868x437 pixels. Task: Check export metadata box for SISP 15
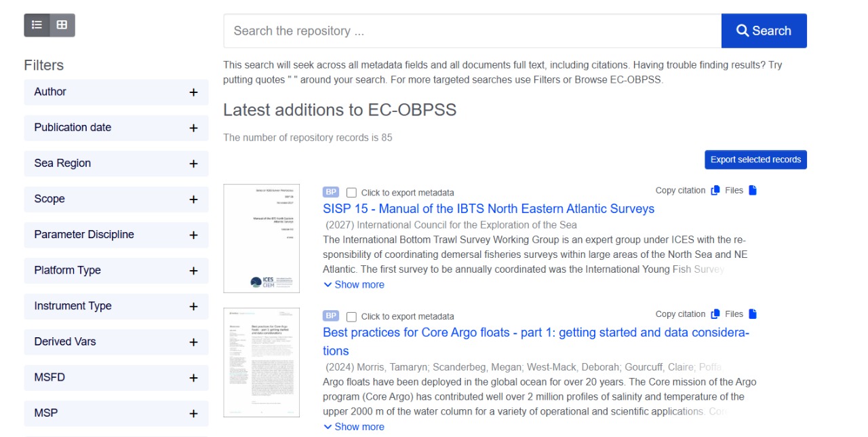click(351, 193)
